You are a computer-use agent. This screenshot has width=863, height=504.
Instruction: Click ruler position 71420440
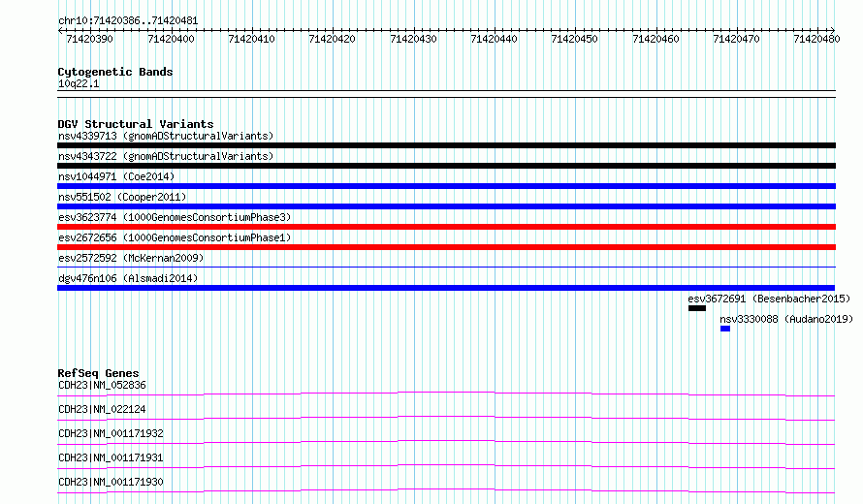494,39
